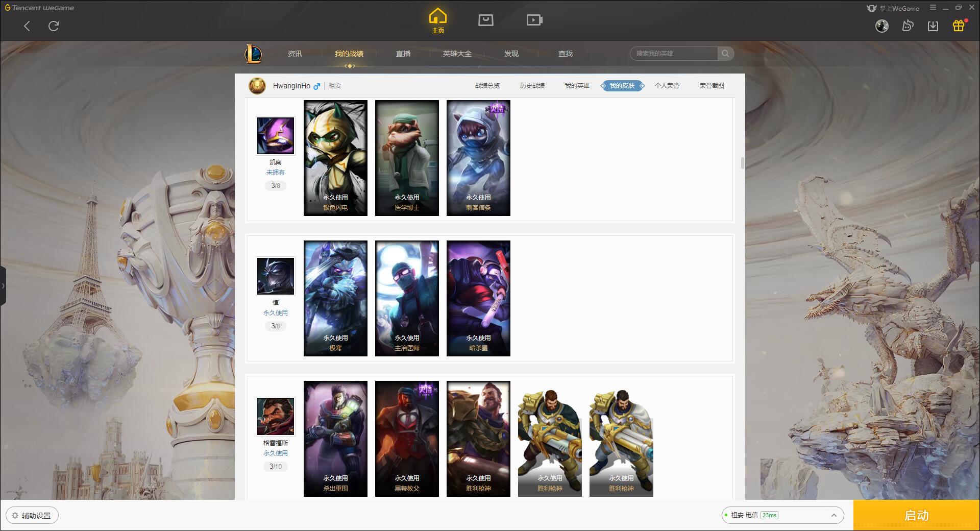The image size is (980, 531).
Task: Open the 暗杀星 skin card
Action: [478, 298]
